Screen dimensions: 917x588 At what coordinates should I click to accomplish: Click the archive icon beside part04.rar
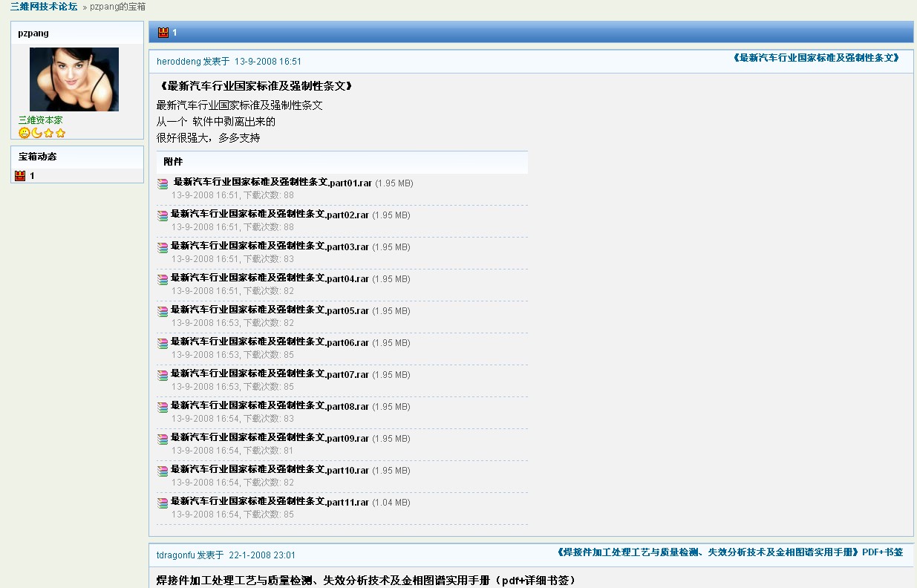(163, 280)
